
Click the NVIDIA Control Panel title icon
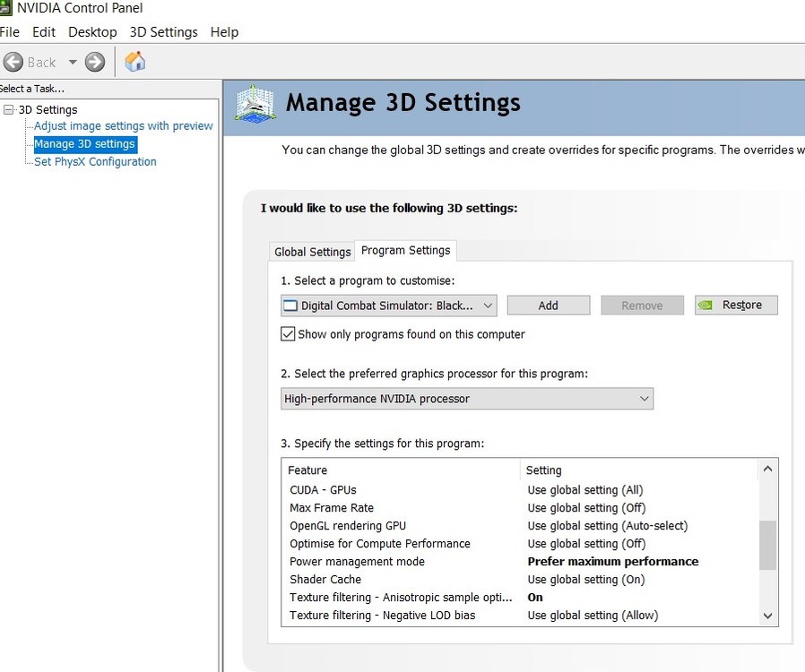tap(5, 8)
